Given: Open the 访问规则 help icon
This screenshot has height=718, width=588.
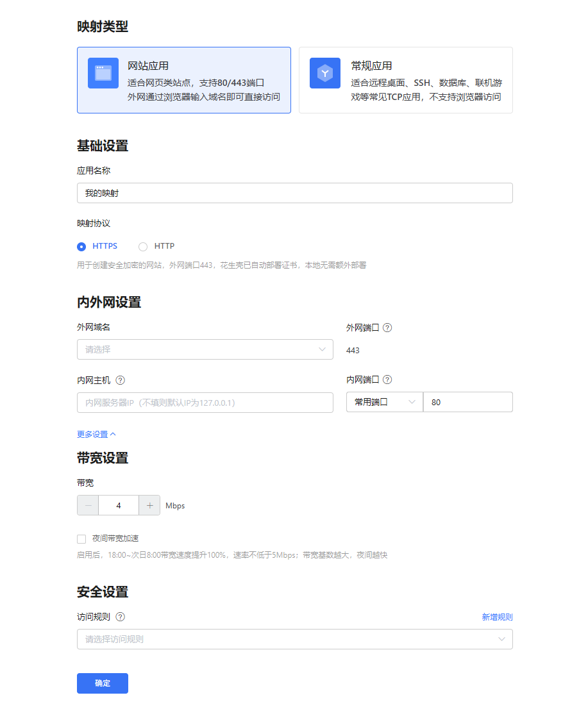Looking at the screenshot, I should (x=122, y=617).
